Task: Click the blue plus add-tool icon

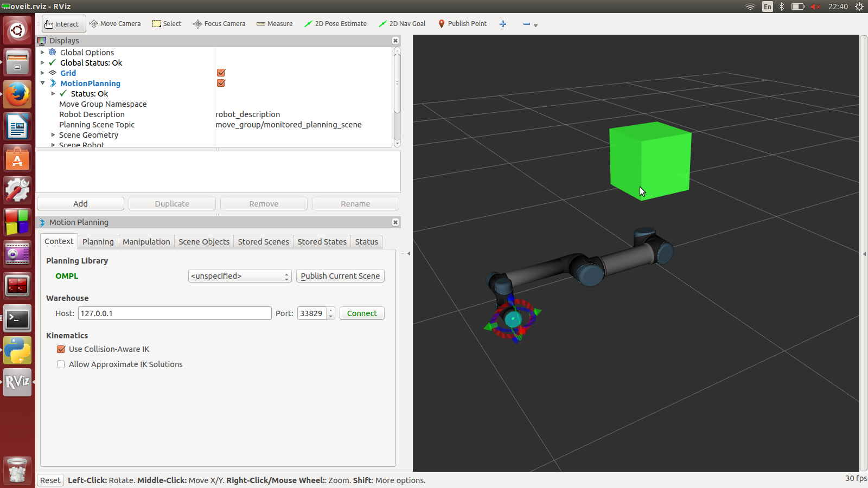Action: pos(503,24)
